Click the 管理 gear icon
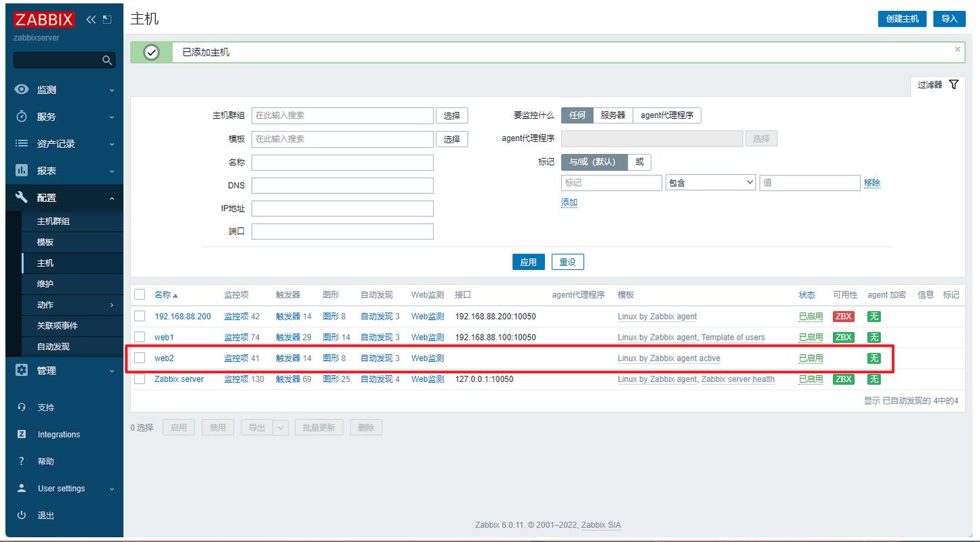Image resolution: width=980 pixels, height=542 pixels. [x=22, y=370]
